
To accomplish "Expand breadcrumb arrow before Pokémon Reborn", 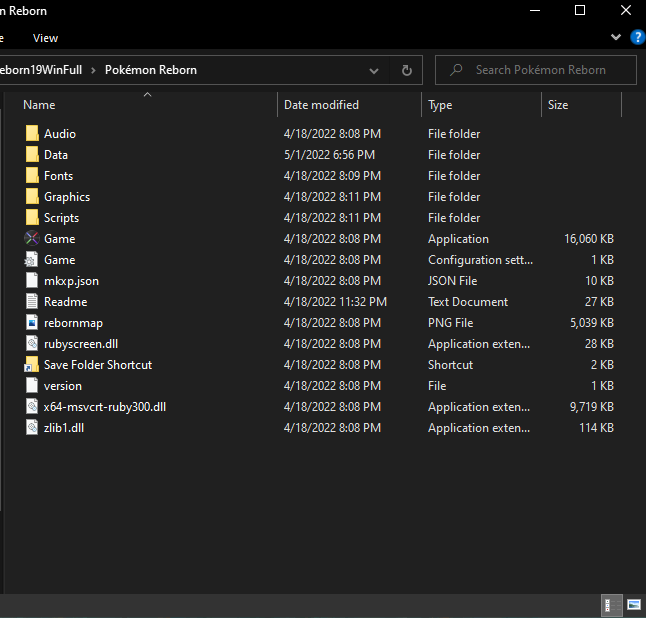I will click(94, 70).
